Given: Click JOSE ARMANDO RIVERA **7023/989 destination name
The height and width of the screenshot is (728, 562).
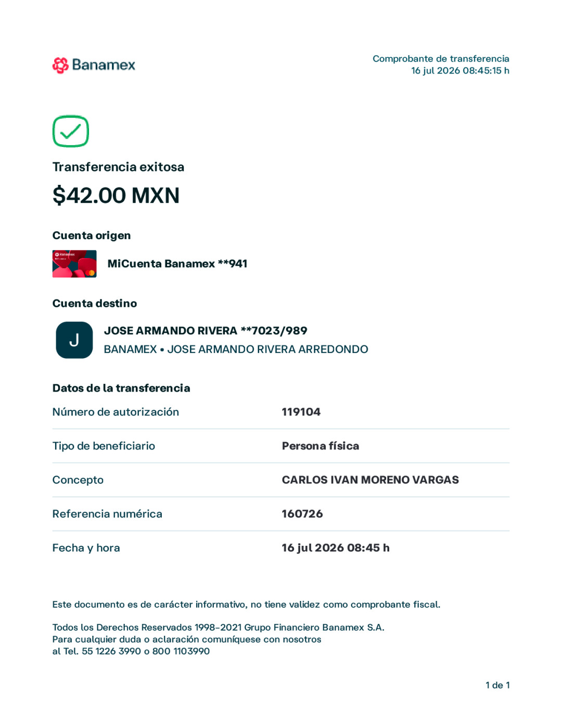Looking at the screenshot, I should (206, 331).
